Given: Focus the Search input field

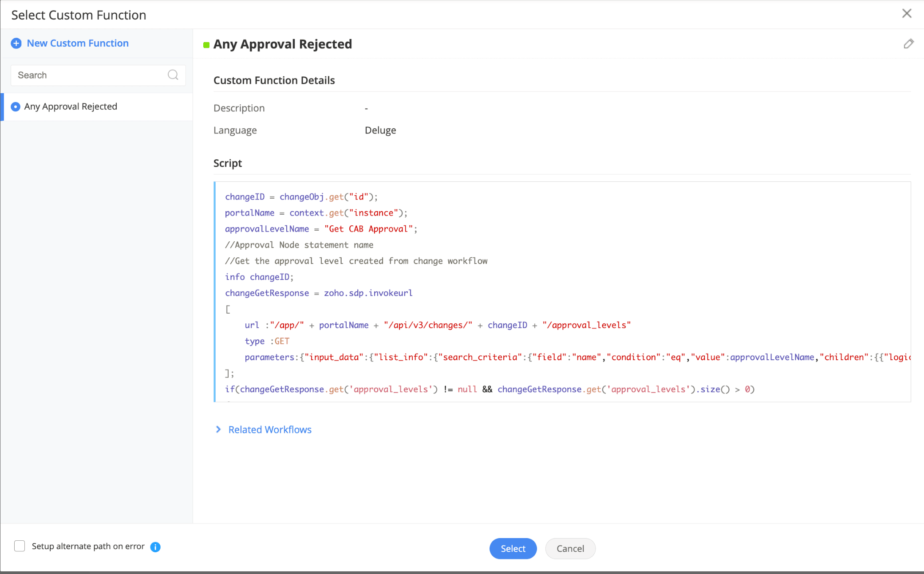Looking at the screenshot, I should coord(89,75).
